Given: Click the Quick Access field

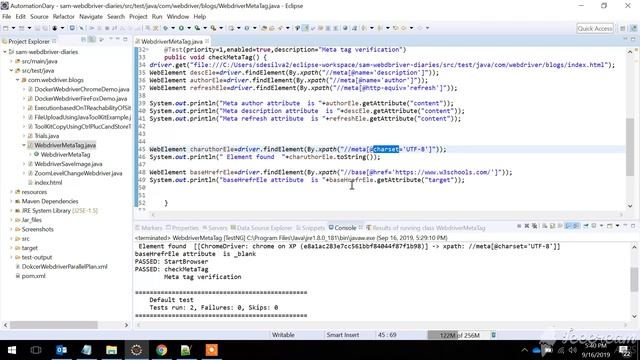Looking at the screenshot, I should [595, 28].
